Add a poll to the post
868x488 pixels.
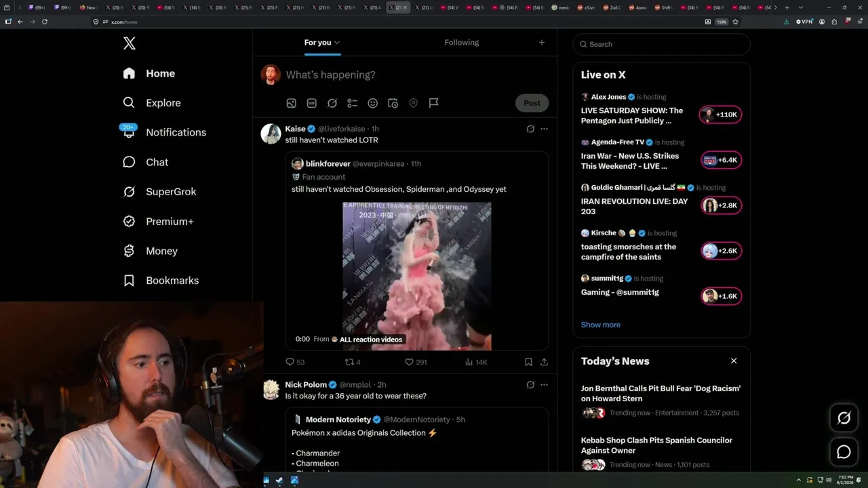tap(353, 103)
